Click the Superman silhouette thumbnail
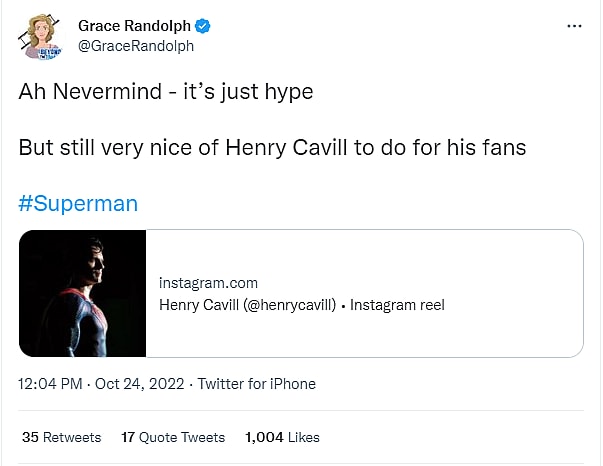 (x=83, y=293)
